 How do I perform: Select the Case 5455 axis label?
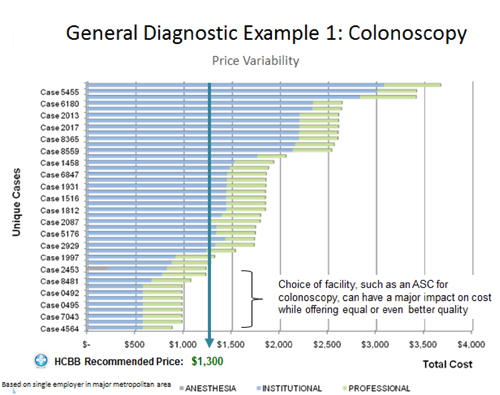60,92
